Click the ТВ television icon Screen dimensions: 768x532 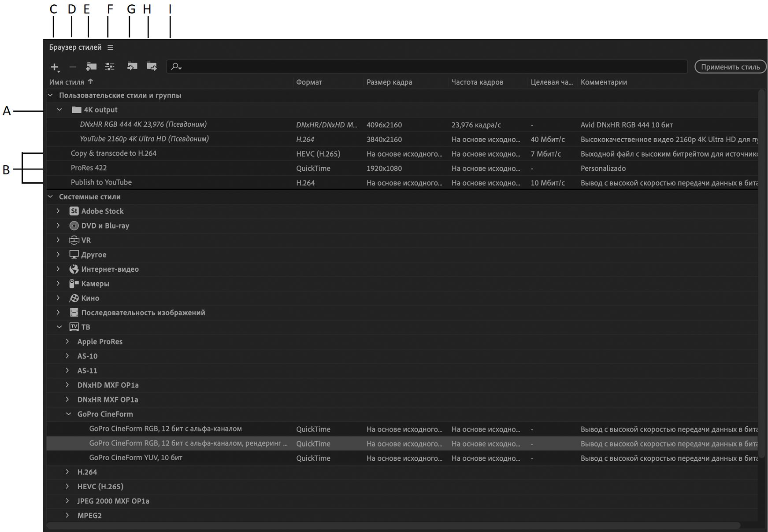(x=74, y=327)
